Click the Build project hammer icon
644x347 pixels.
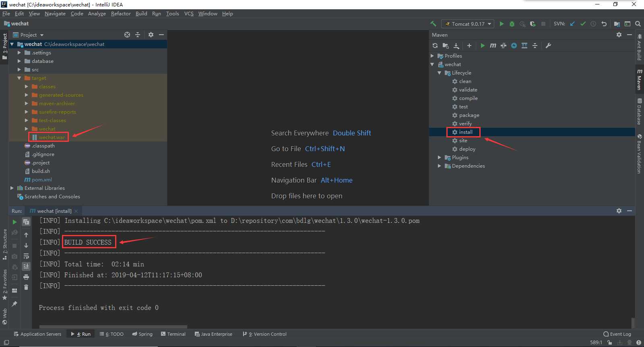point(433,24)
